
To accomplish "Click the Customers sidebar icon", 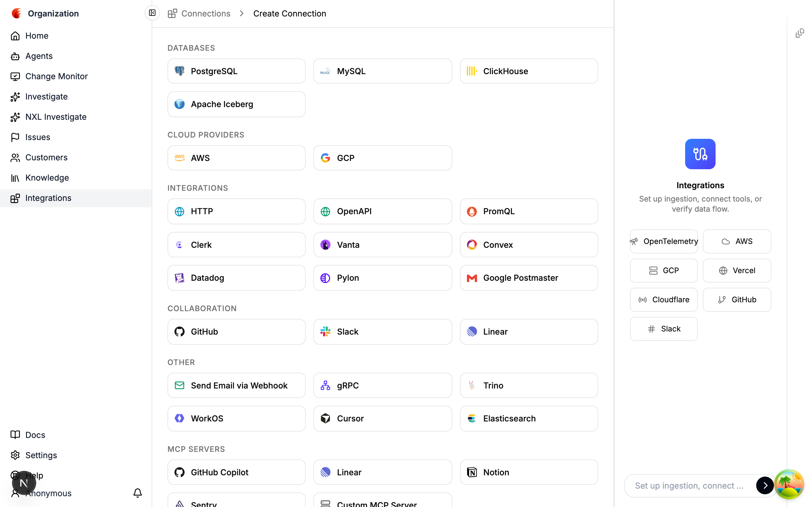I will point(16,157).
